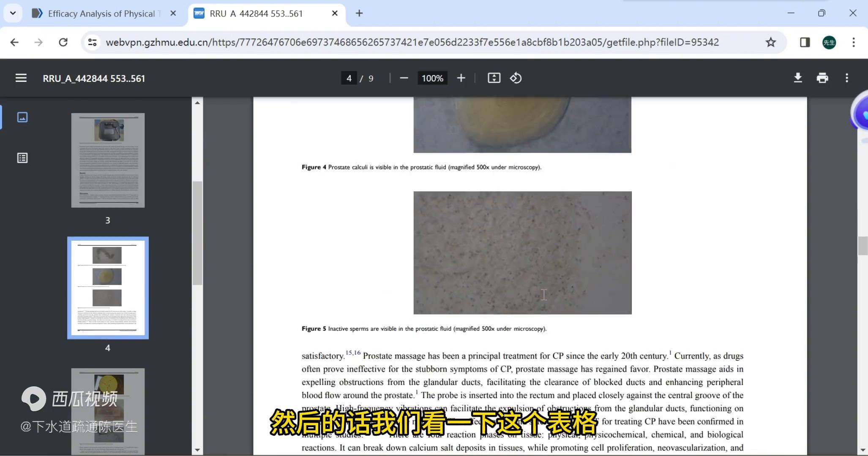Screen dimensions: 868x456
Task: Bookmark the current page with the star icon
Action: pyautogui.click(x=770, y=42)
